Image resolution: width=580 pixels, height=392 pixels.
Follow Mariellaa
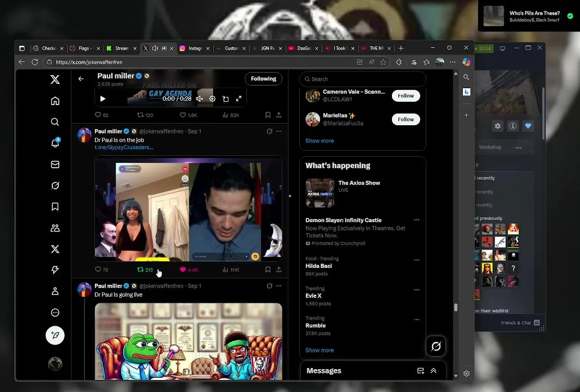[406, 119]
